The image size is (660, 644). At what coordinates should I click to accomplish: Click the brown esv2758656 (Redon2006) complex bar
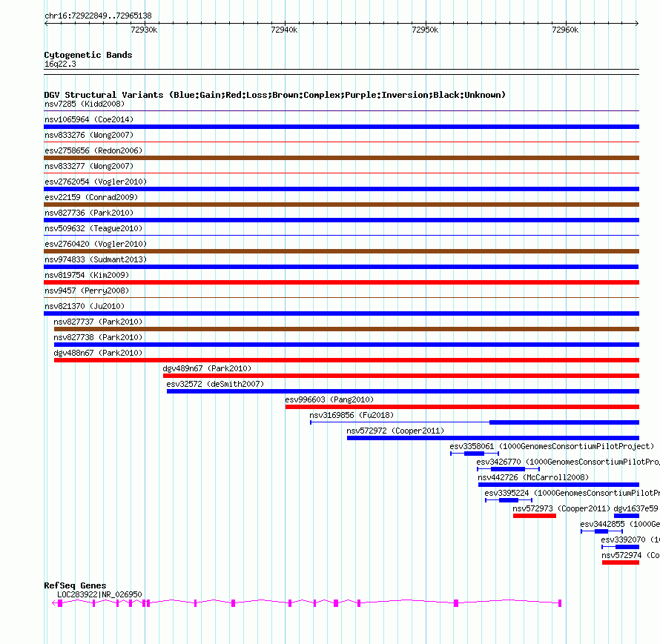coord(341,158)
